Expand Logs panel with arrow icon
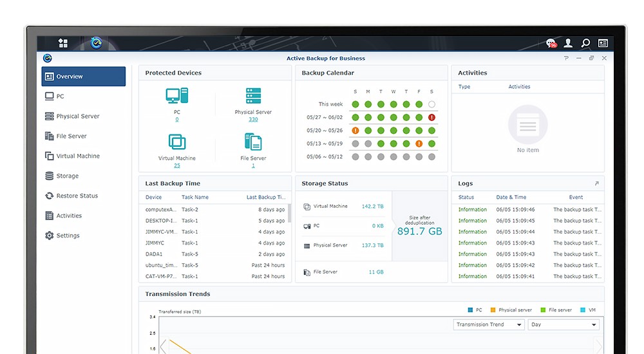 [x=597, y=183]
